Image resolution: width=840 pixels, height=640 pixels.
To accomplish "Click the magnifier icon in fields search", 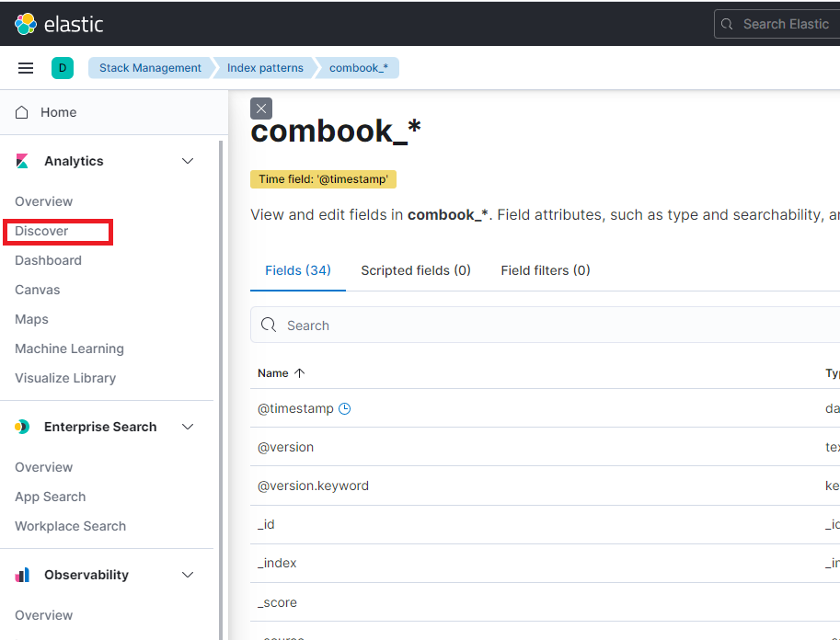I will coord(269,326).
